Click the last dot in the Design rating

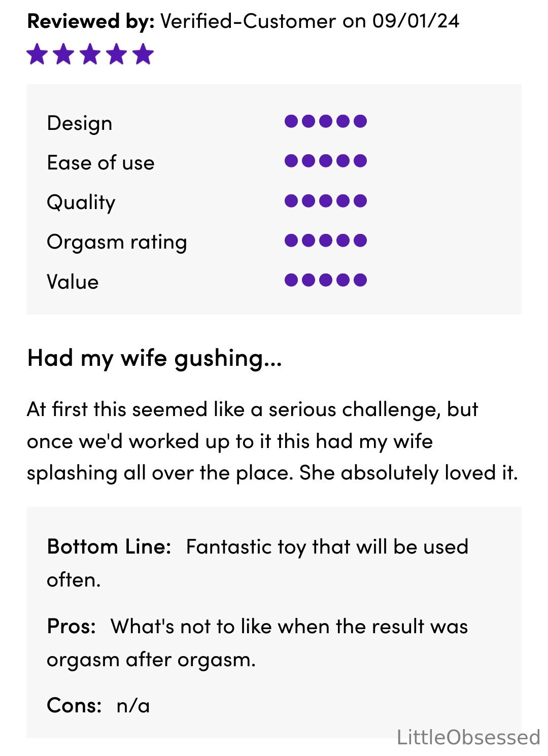[x=360, y=121]
